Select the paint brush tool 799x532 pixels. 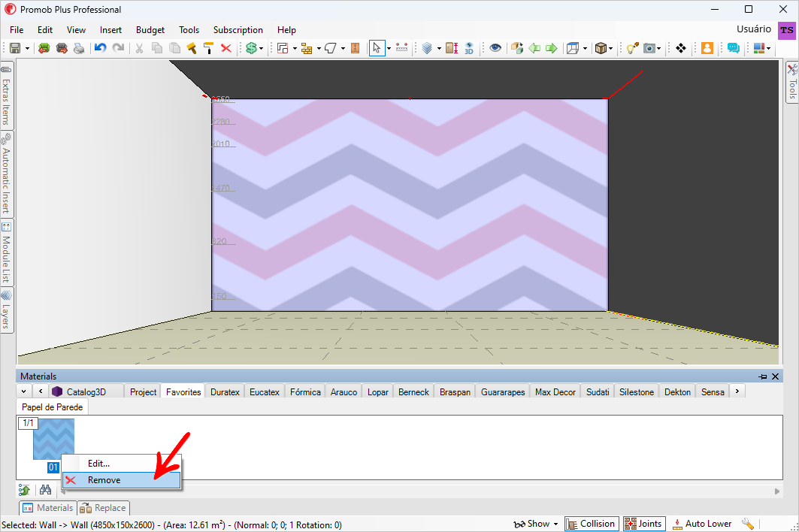tap(192, 48)
